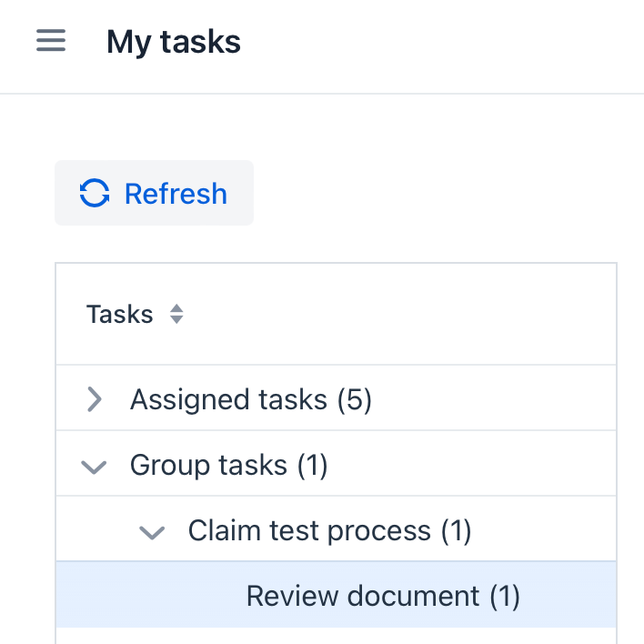Collapse the Group tasks chevron

93,467
